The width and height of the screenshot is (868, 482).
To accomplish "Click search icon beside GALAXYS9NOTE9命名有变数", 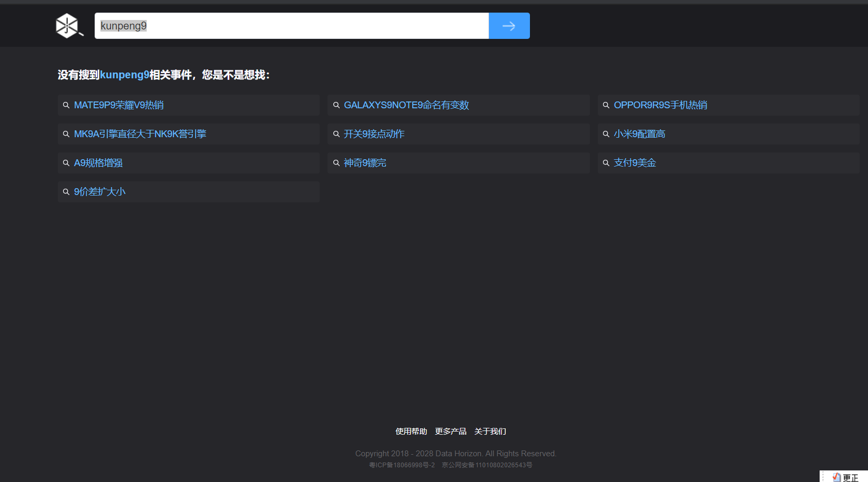I will pyautogui.click(x=336, y=105).
